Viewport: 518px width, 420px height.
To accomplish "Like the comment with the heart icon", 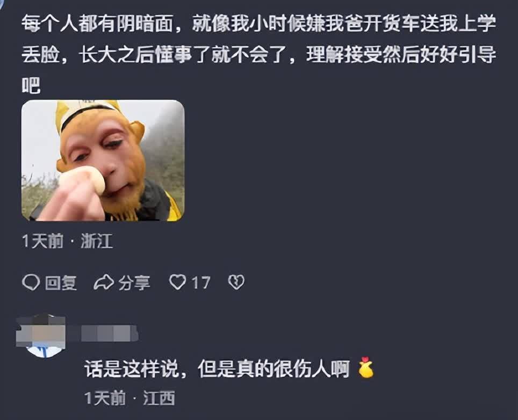I will (x=177, y=283).
